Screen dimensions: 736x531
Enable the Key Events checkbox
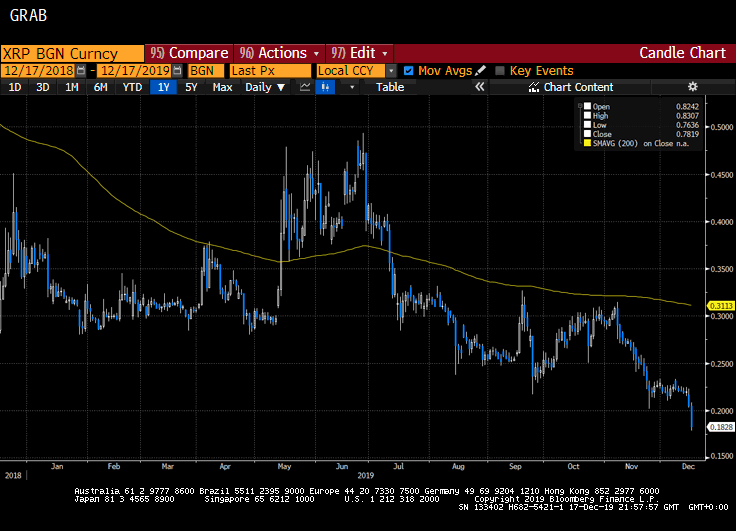pyautogui.click(x=500, y=70)
